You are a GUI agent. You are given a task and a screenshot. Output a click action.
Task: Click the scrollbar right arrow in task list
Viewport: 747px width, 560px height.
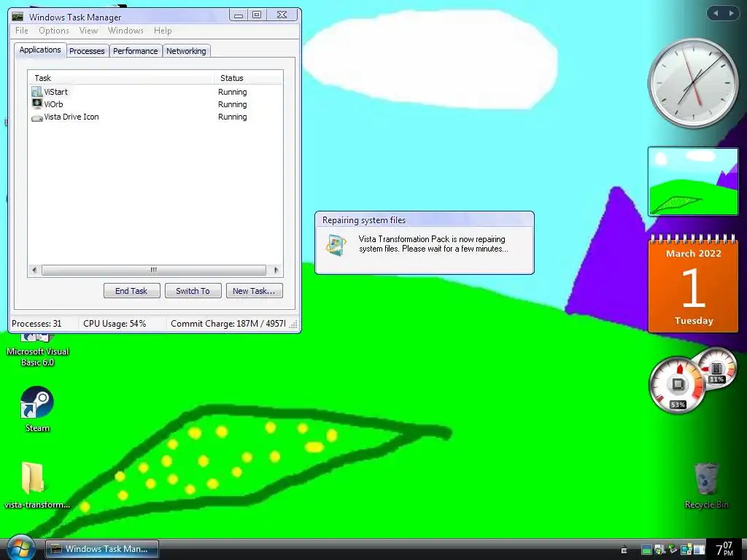(276, 270)
